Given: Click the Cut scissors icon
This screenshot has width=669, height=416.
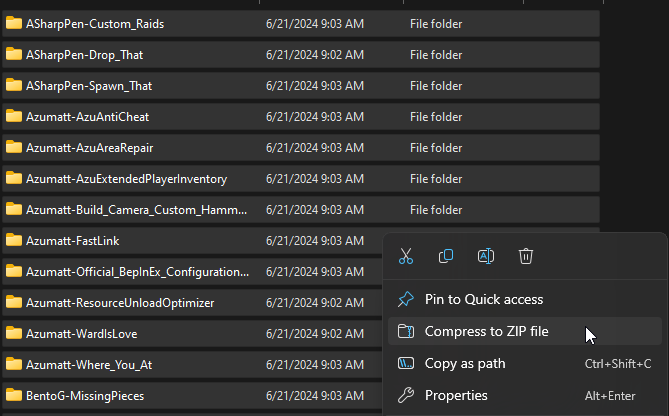Looking at the screenshot, I should point(406,256).
